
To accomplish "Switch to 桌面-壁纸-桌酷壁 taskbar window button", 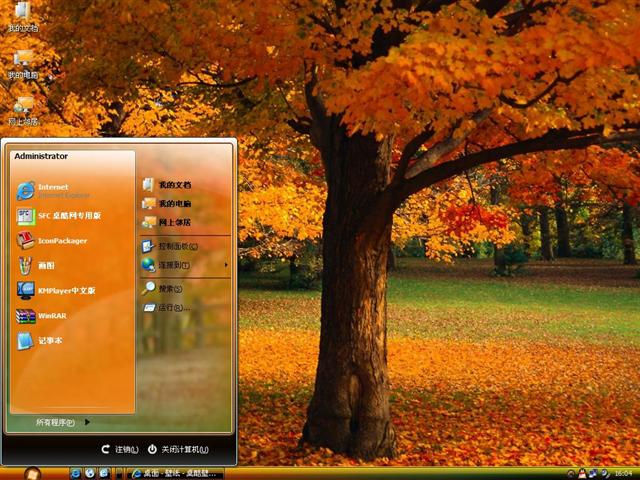I will click(176, 473).
